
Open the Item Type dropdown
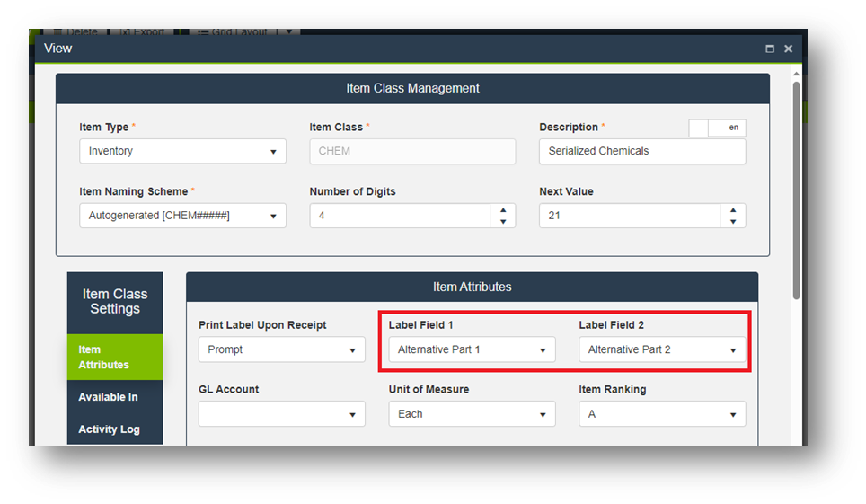point(182,151)
